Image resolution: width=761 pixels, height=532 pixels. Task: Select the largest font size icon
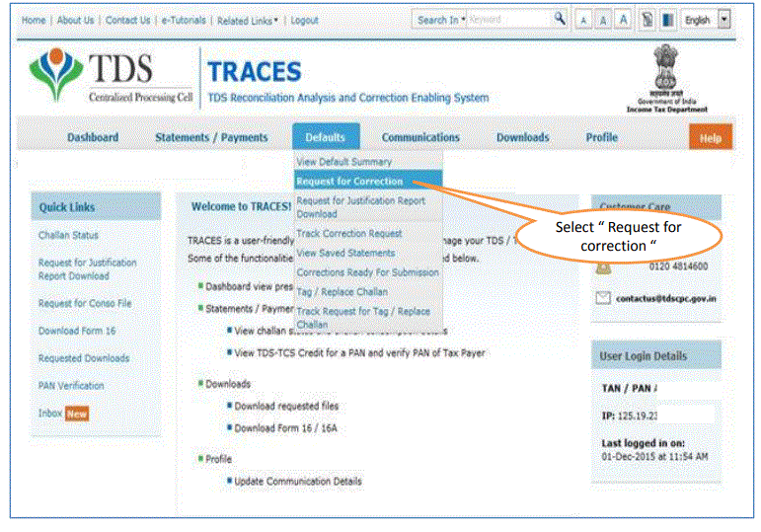pyautogui.click(x=625, y=20)
